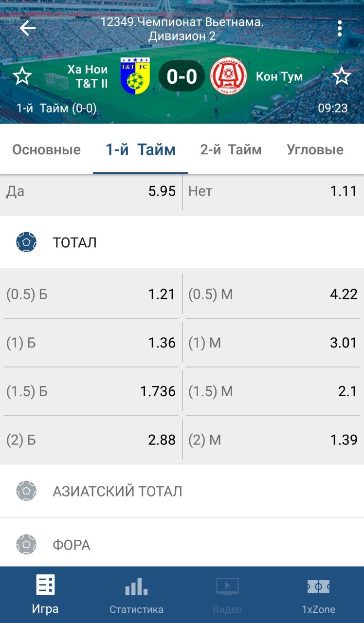Viewport: 364px width, 623px height.
Task: Favorite the Ха Нои T&T II team star
Action: pyautogui.click(x=22, y=76)
